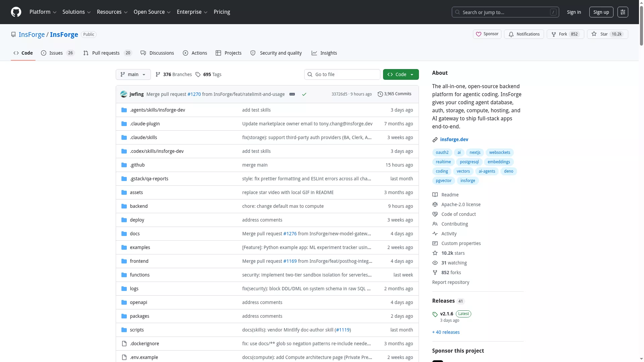Click the green check status icon
The height and width of the screenshot is (362, 644).
tap(304, 94)
